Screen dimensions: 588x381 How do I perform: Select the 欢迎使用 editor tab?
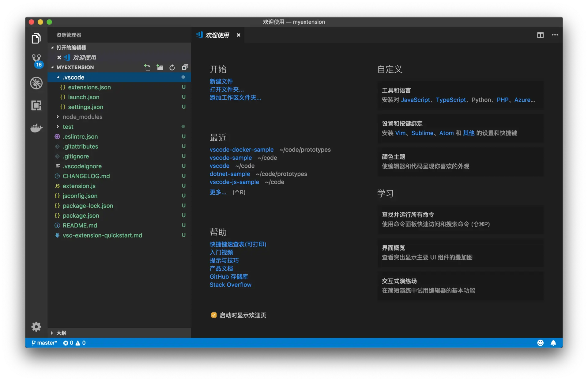pyautogui.click(x=217, y=35)
